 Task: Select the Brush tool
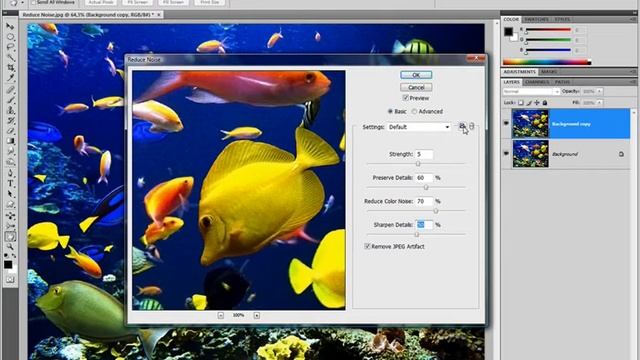point(10,100)
